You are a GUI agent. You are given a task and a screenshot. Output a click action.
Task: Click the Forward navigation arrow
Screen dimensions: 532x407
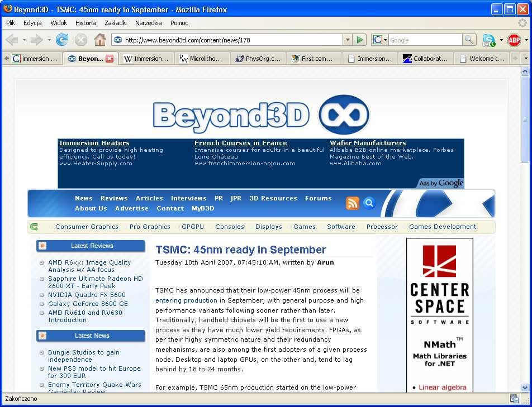coord(36,40)
